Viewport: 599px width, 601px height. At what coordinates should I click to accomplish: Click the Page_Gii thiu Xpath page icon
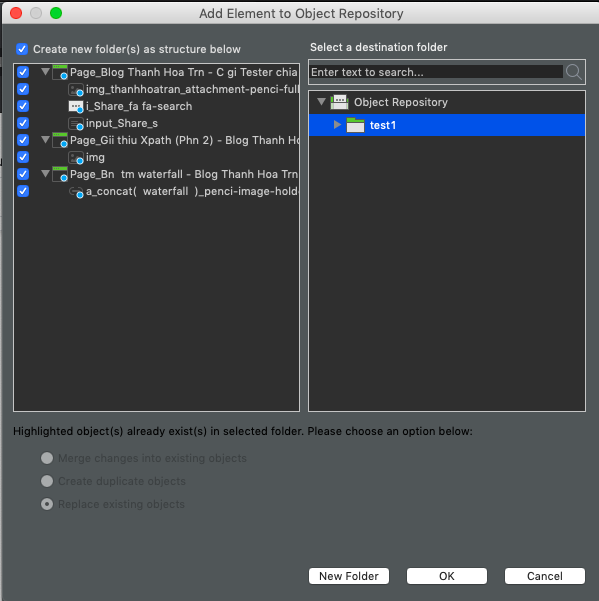60,140
